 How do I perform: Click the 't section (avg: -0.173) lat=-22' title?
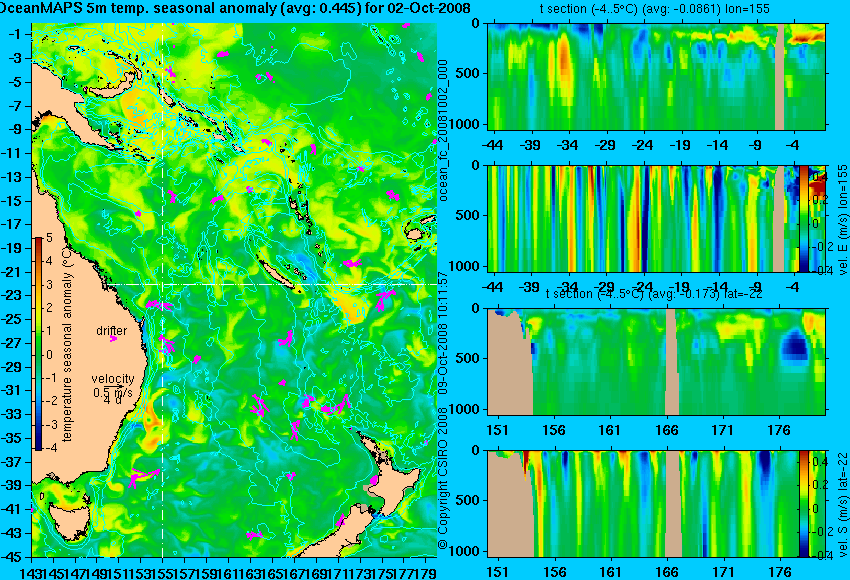point(654,294)
